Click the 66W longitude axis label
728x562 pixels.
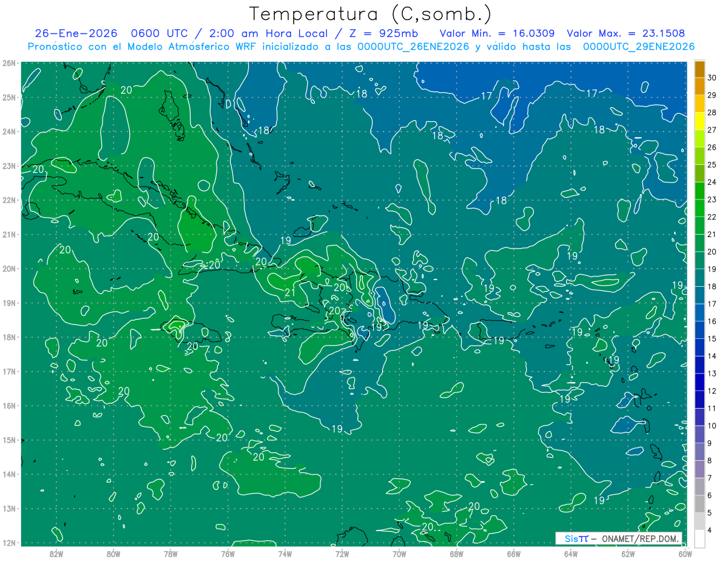pos(514,554)
